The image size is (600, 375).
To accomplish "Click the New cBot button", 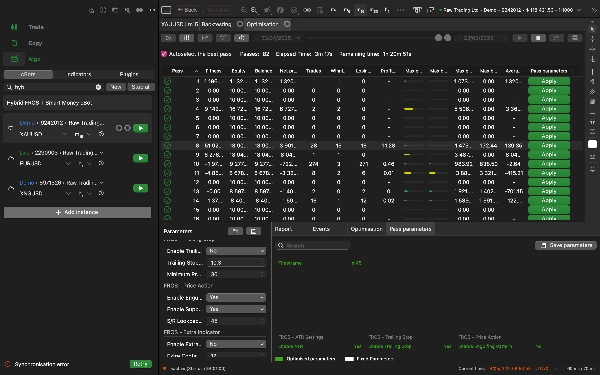I will 116,87.
